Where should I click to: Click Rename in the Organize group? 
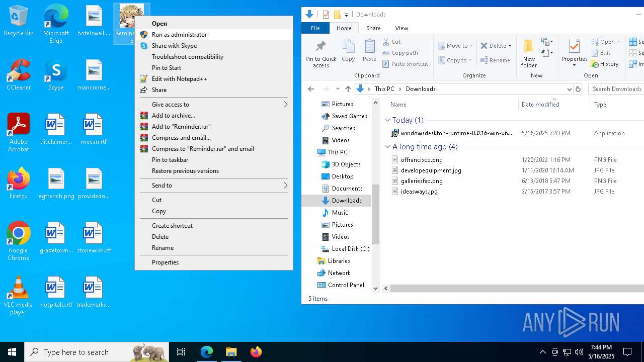495,60
